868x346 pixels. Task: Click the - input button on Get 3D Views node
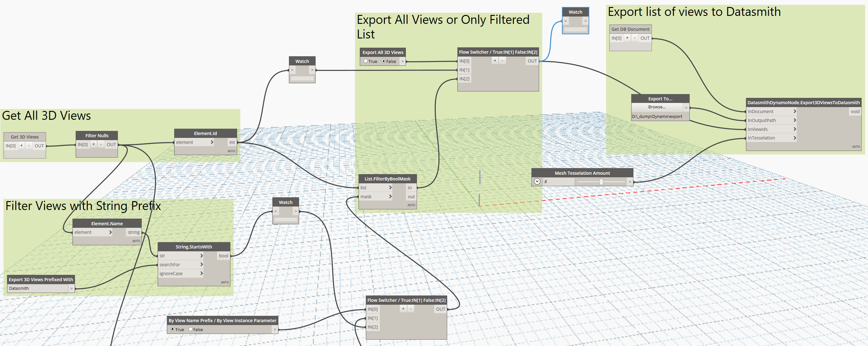tap(29, 145)
